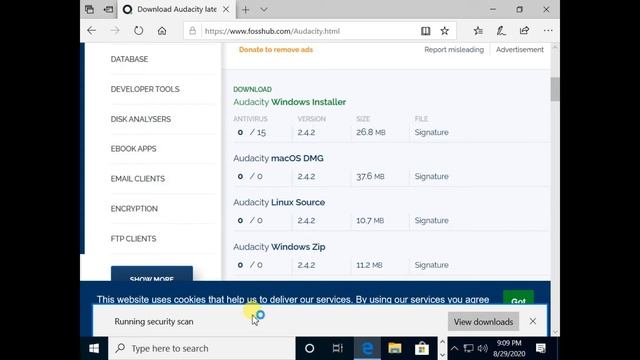Open Cortana circle icon on taskbar
The image size is (640, 360).
[x=309, y=348]
